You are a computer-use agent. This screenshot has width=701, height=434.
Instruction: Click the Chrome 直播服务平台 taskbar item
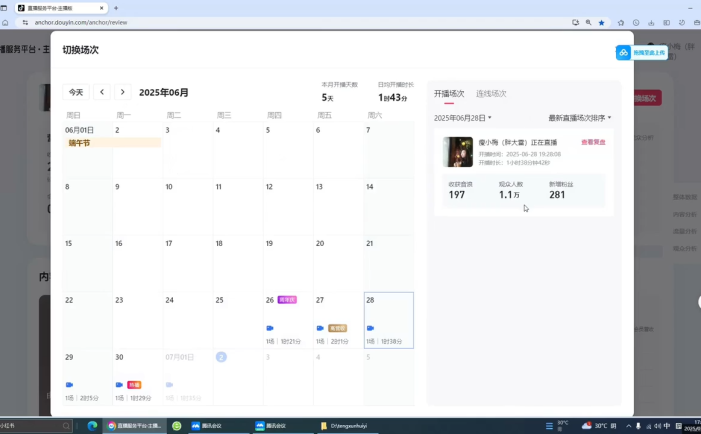point(135,426)
